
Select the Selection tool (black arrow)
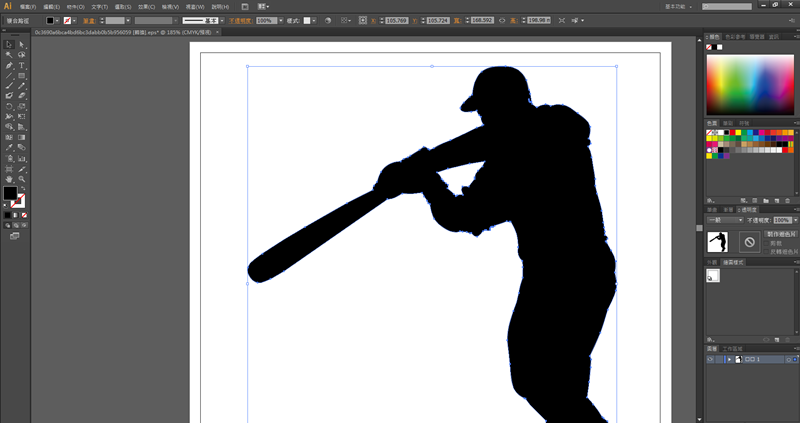click(9, 44)
